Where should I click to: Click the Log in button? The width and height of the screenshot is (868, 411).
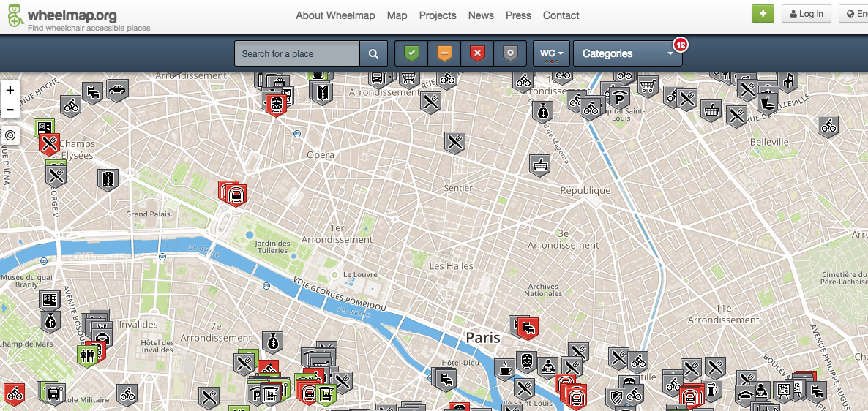click(x=807, y=14)
